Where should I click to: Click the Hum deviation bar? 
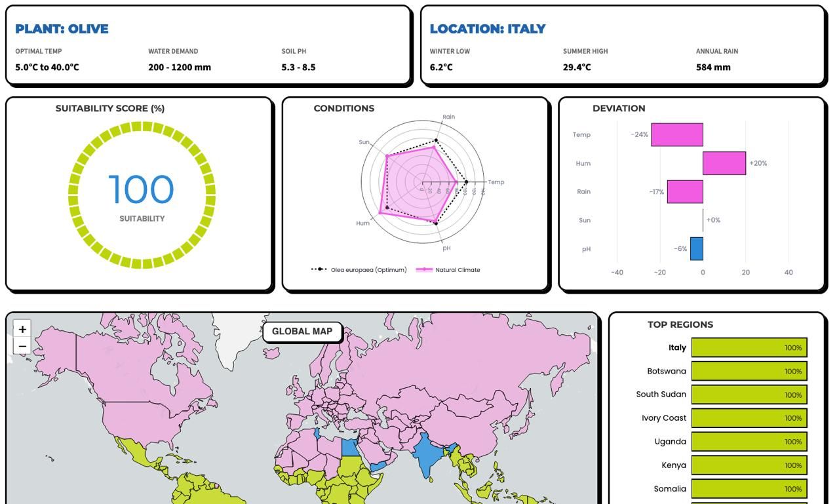(x=724, y=163)
